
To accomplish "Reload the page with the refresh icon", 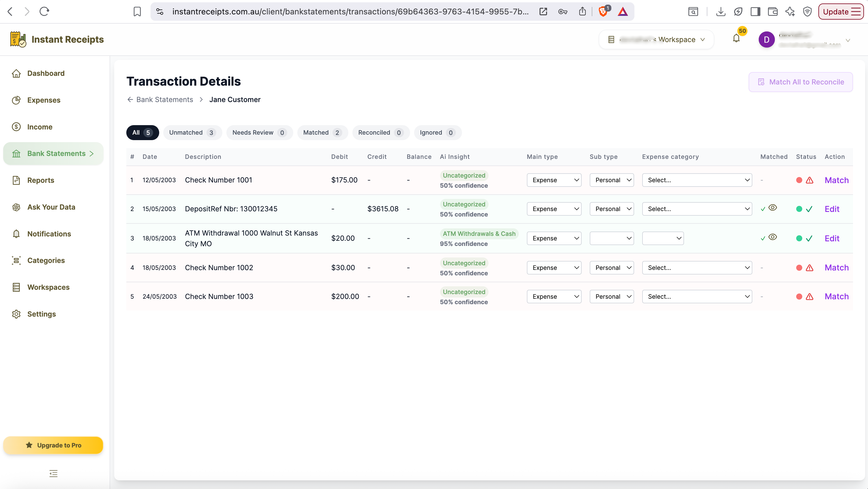I will pos(44,12).
